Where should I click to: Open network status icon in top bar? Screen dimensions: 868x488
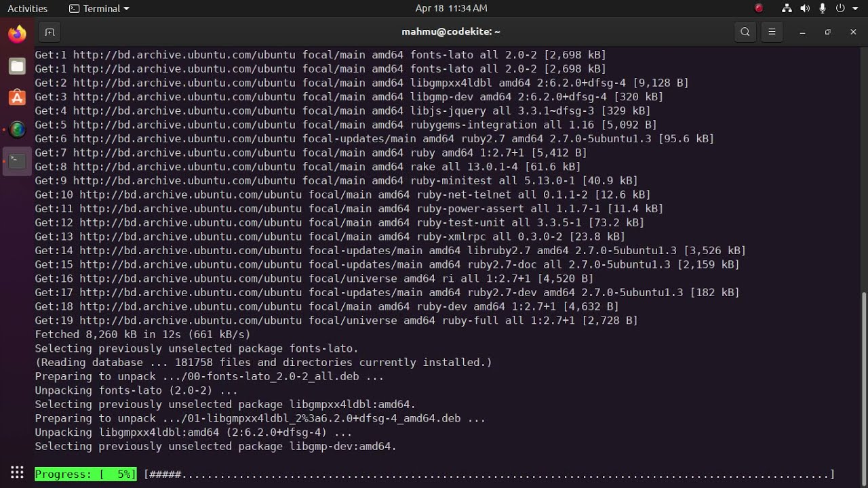(787, 8)
